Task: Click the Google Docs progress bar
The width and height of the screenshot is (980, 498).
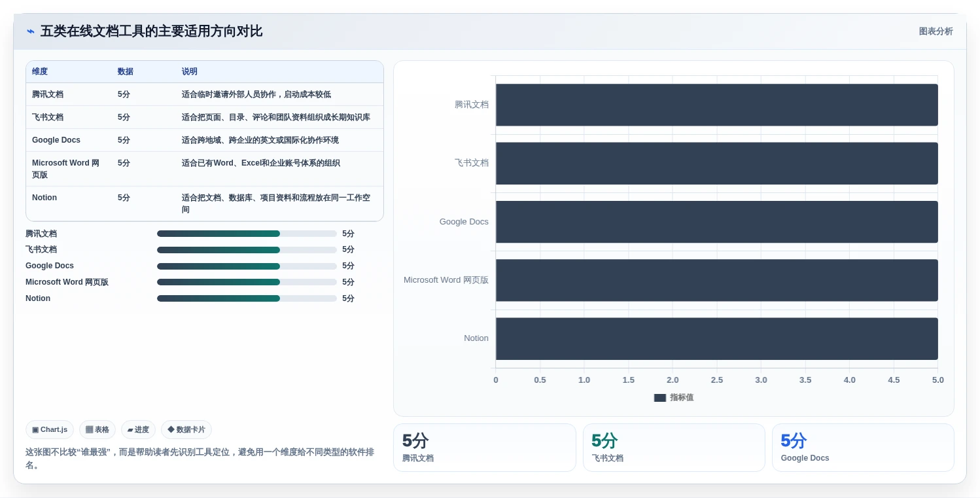Action: pyautogui.click(x=247, y=266)
